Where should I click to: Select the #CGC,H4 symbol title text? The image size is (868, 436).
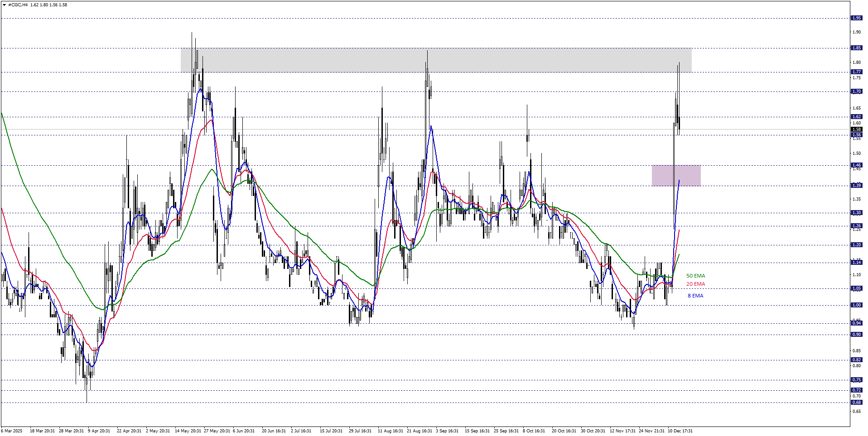coord(18,5)
